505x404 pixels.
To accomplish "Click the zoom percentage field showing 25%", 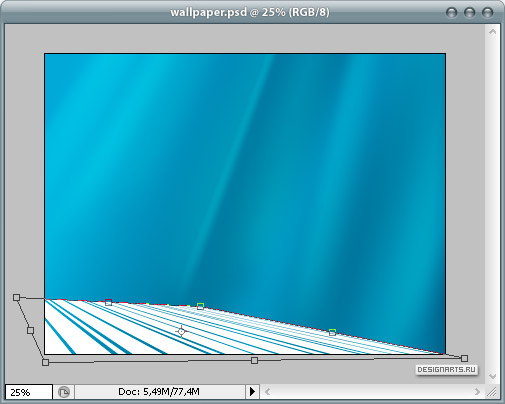I will point(29,392).
